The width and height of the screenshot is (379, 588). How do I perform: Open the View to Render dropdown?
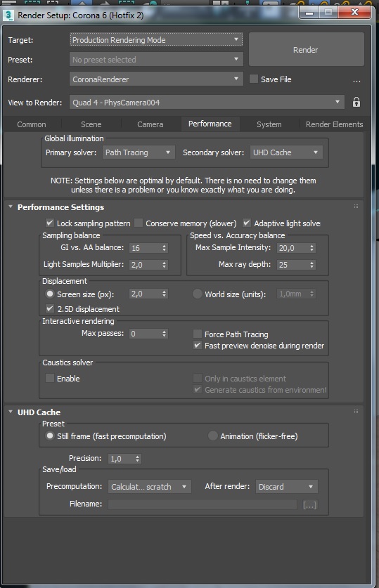(x=207, y=102)
